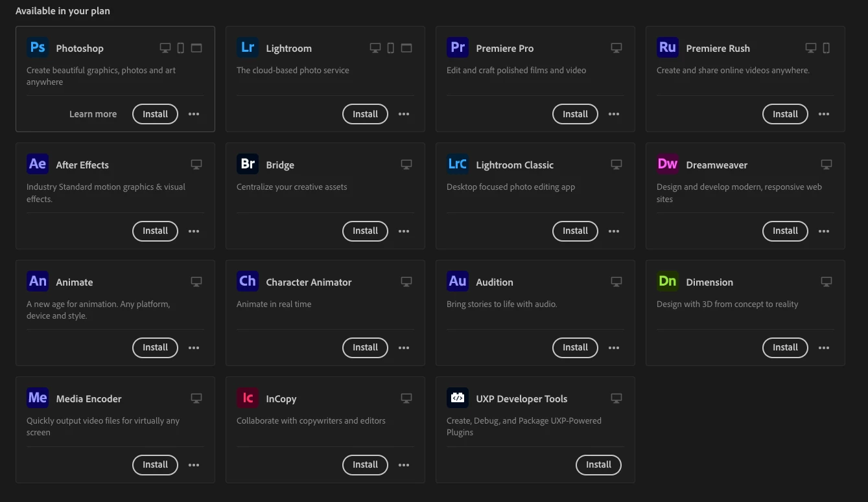This screenshot has height=502, width=868.
Task: Click the UXP Developer Tools app icon
Action: [x=458, y=398]
